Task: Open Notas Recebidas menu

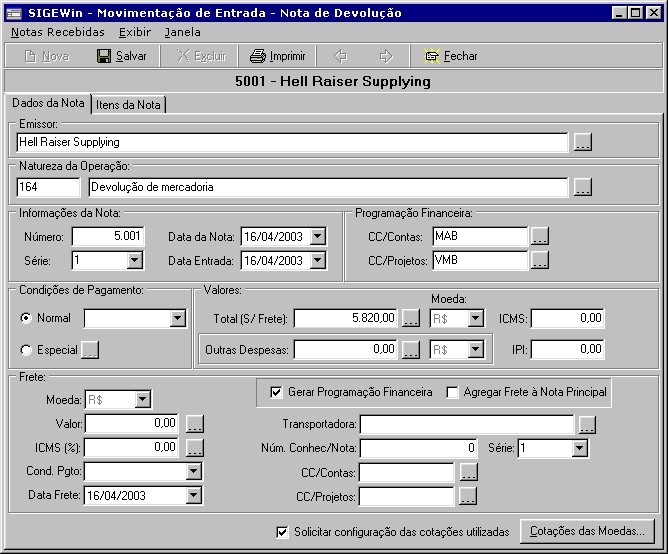Action: click(x=58, y=32)
